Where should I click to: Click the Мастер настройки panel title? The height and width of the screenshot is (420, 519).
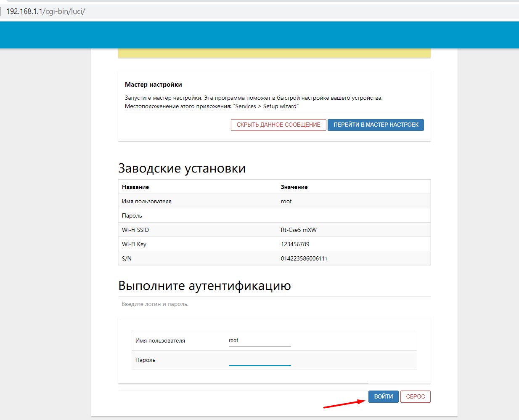coord(153,85)
